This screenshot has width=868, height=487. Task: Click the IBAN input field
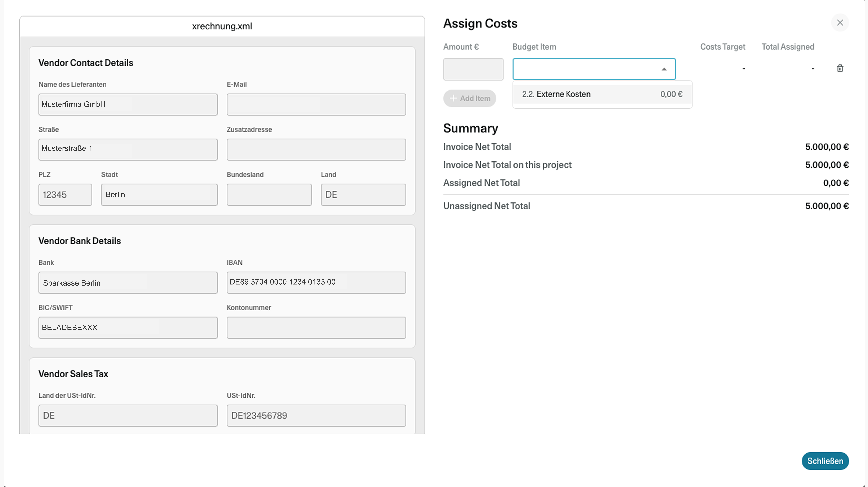pyautogui.click(x=316, y=283)
